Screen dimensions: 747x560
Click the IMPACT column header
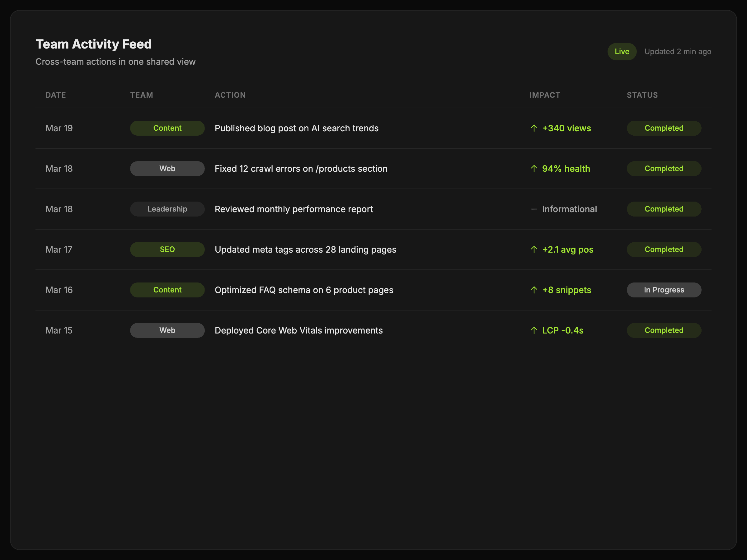point(544,95)
